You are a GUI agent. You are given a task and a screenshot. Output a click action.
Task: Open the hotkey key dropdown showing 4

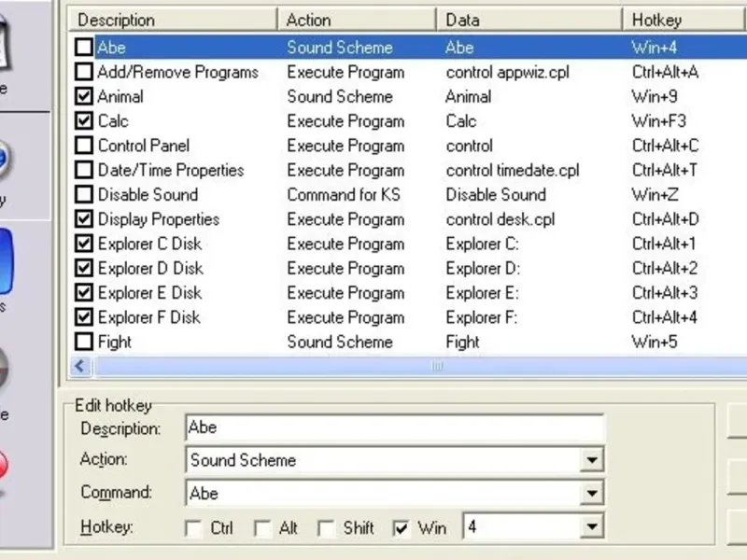(x=592, y=528)
